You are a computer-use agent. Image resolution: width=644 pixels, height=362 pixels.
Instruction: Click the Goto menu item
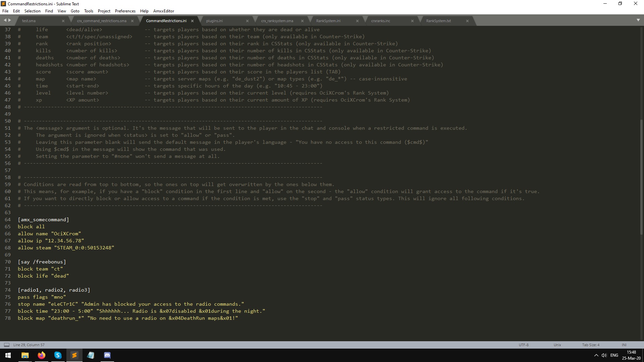75,11
